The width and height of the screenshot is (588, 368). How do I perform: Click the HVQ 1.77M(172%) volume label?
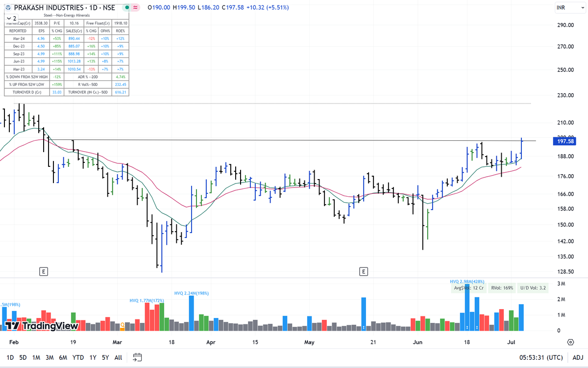pos(147,300)
